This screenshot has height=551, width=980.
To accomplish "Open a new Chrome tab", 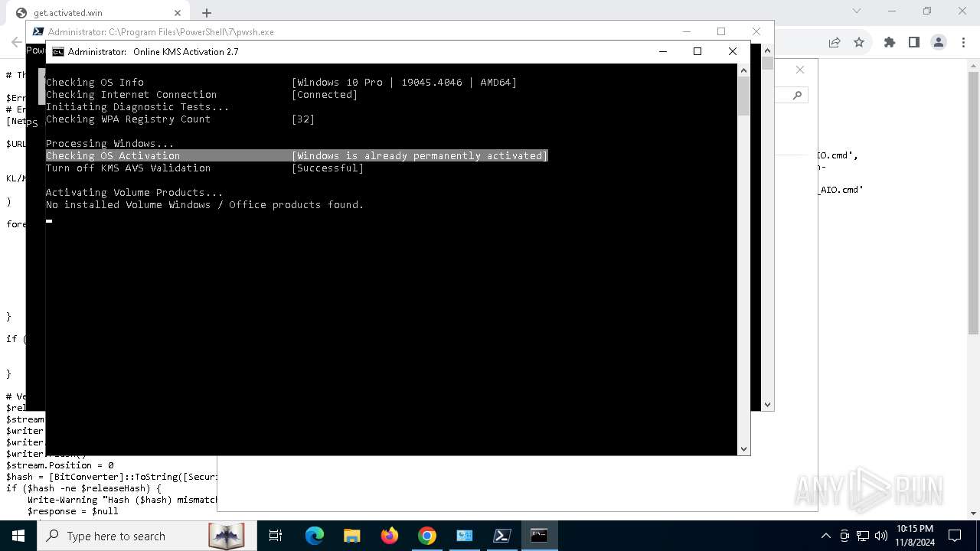I will point(207,12).
